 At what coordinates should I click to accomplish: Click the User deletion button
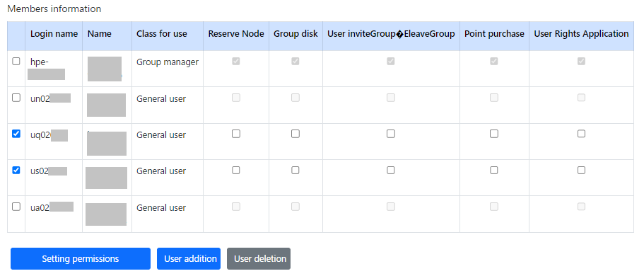coord(259,259)
